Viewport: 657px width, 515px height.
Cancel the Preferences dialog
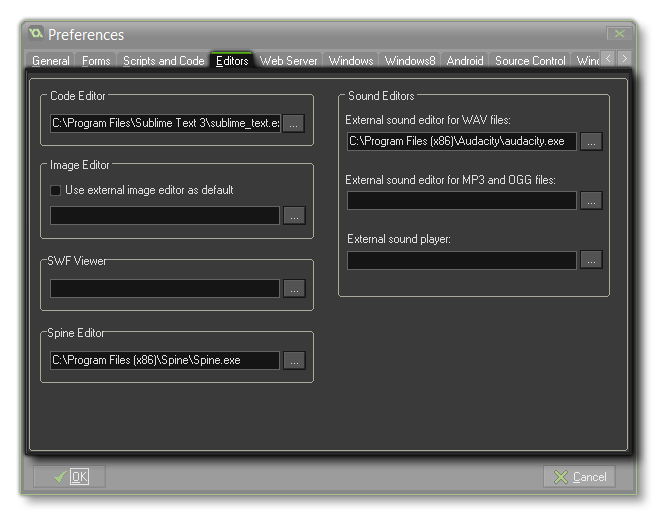click(579, 477)
